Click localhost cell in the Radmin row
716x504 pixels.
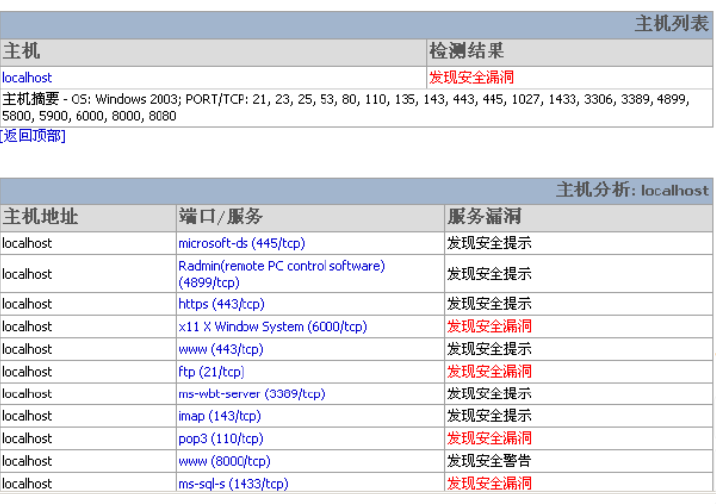tap(27, 274)
